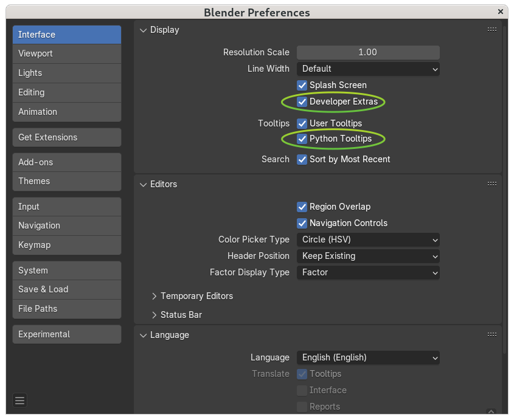This screenshot has width=514, height=420.
Task: Click the "Color Picker Type" label
Action: tap(254, 240)
